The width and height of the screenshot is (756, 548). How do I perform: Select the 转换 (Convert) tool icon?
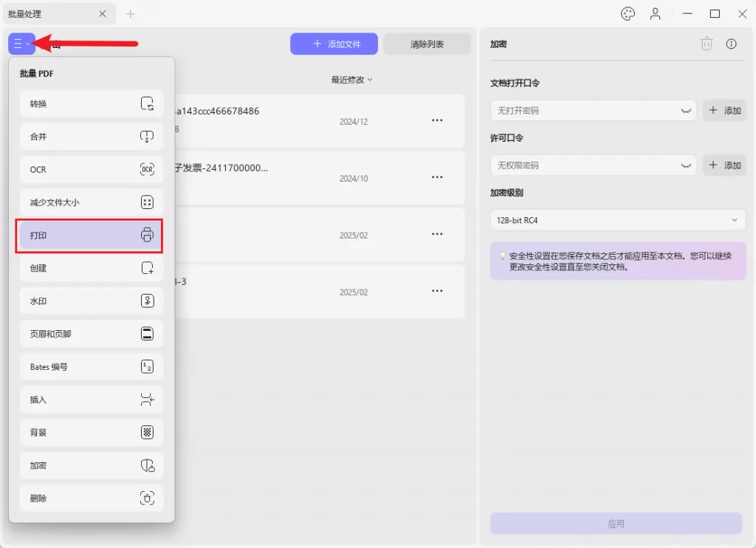coord(146,103)
